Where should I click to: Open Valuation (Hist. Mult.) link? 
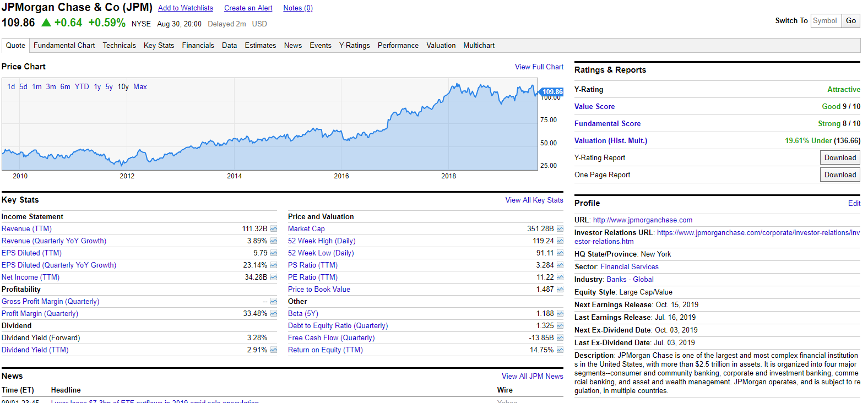point(611,141)
